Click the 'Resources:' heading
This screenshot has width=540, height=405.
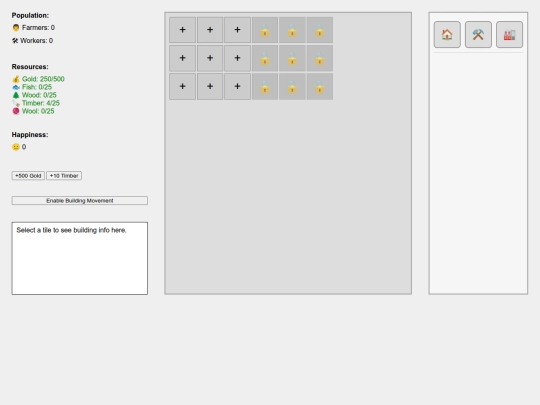30,67
